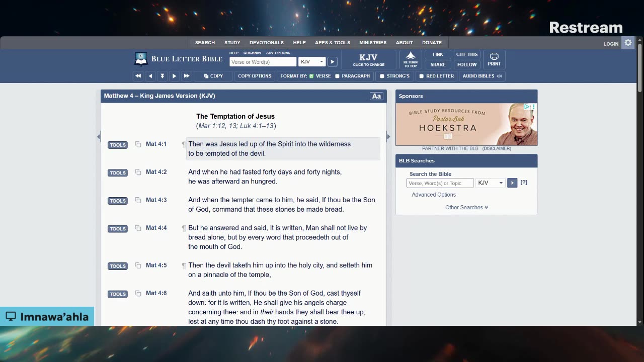The width and height of the screenshot is (644, 362).
Task: Jump to next book double-arrow
Action: click(186, 76)
